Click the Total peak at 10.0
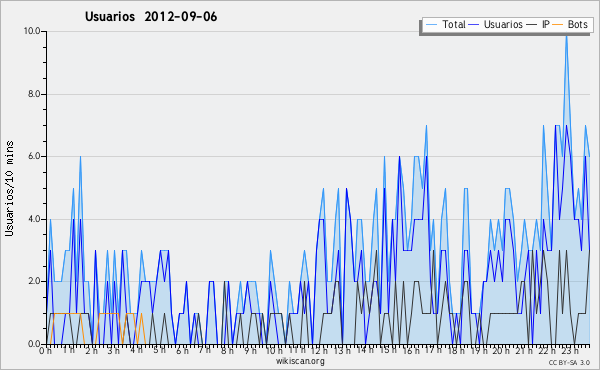Image resolution: width=600 pixels, height=370 pixels. click(x=566, y=34)
